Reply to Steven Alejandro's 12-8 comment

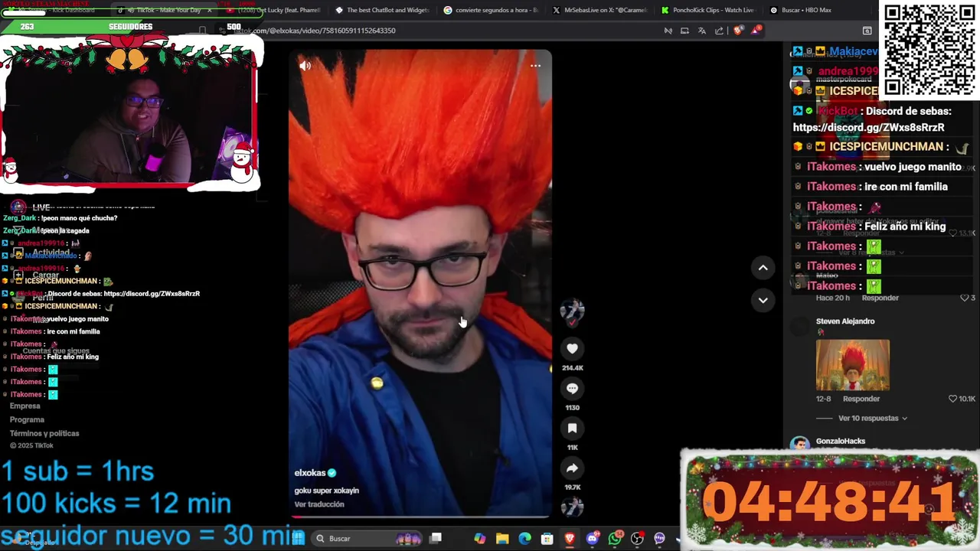pos(861,399)
